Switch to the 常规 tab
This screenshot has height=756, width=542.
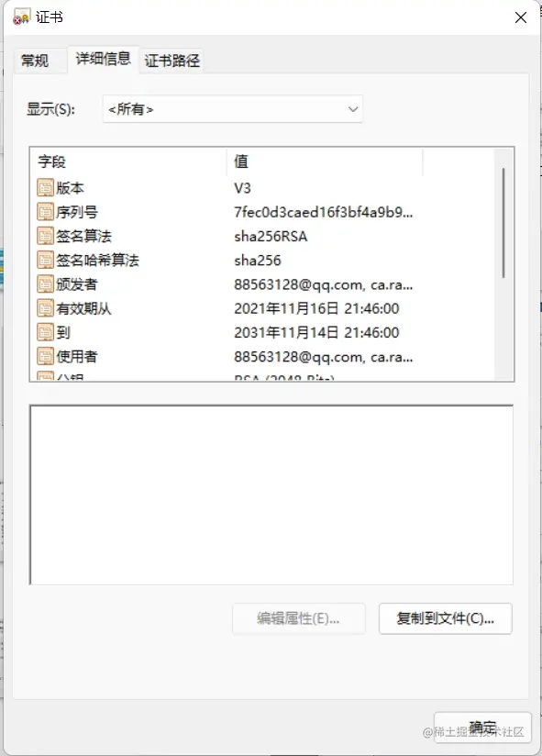pyautogui.click(x=35, y=61)
